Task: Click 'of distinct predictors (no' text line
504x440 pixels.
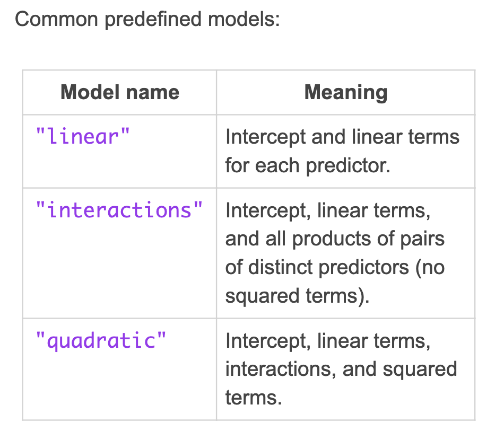Action: (x=335, y=267)
